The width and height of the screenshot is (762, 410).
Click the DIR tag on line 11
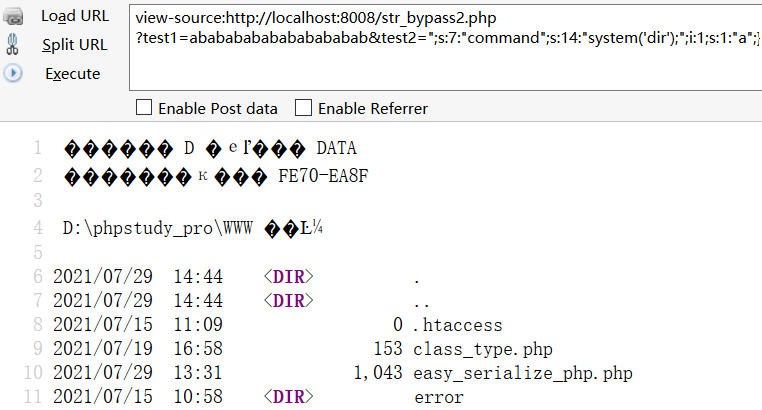(x=289, y=397)
